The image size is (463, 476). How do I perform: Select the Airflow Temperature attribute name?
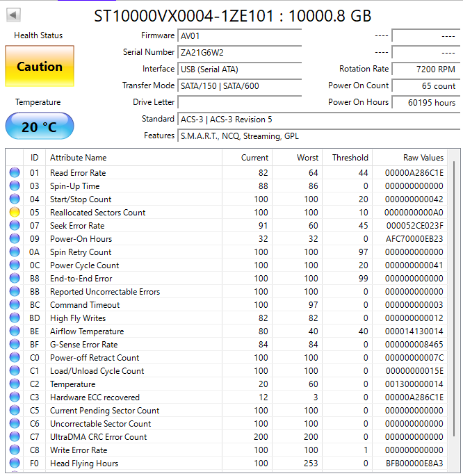87,331
